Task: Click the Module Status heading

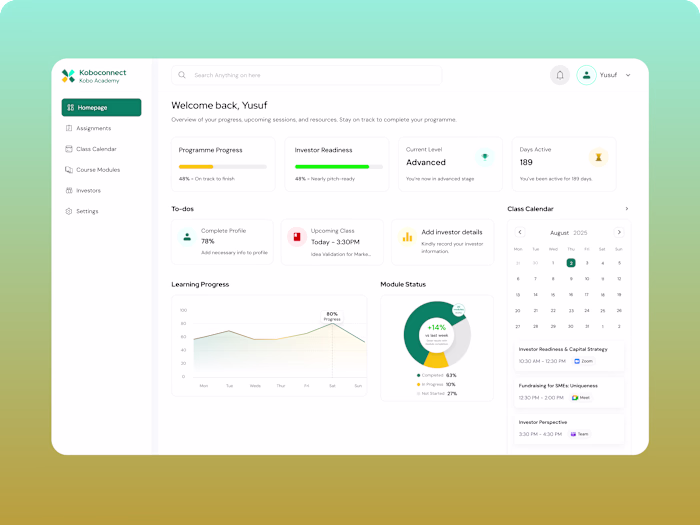Action: 403,284
